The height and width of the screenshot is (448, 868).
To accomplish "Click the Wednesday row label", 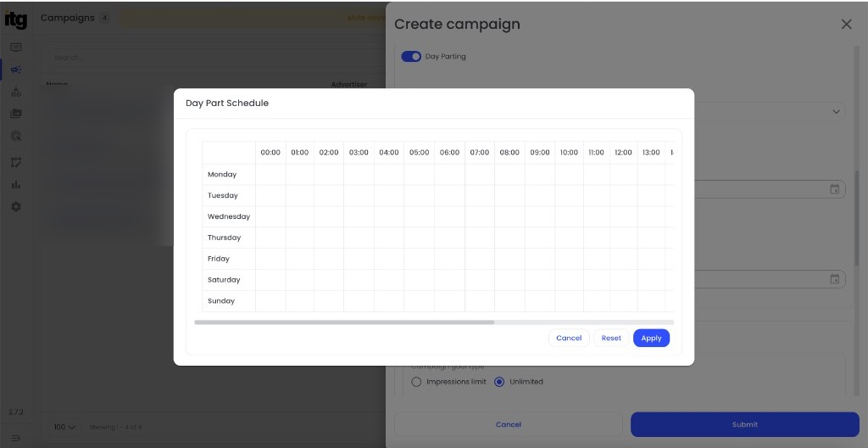I will click(x=229, y=217).
